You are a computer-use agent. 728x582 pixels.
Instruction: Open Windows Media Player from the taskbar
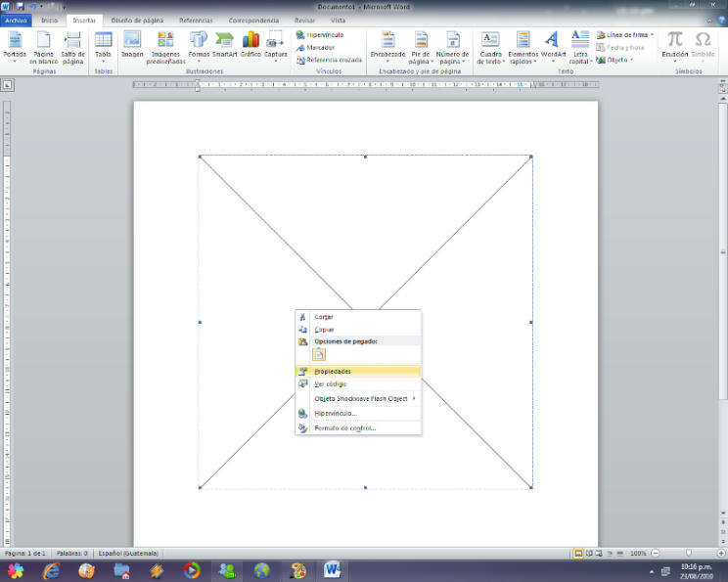click(192, 570)
